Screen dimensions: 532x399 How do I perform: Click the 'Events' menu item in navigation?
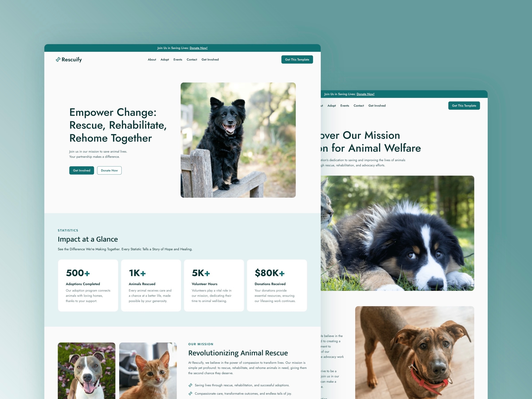pyautogui.click(x=178, y=59)
